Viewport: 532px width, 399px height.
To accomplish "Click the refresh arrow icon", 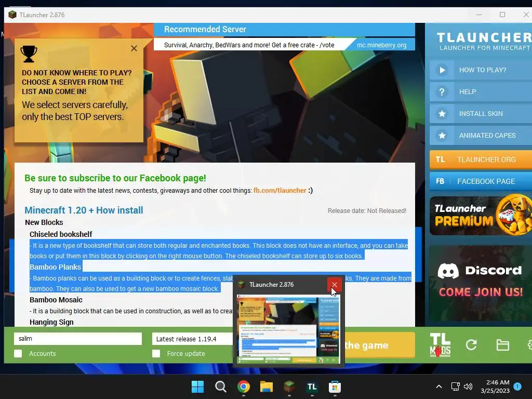I will (471, 345).
